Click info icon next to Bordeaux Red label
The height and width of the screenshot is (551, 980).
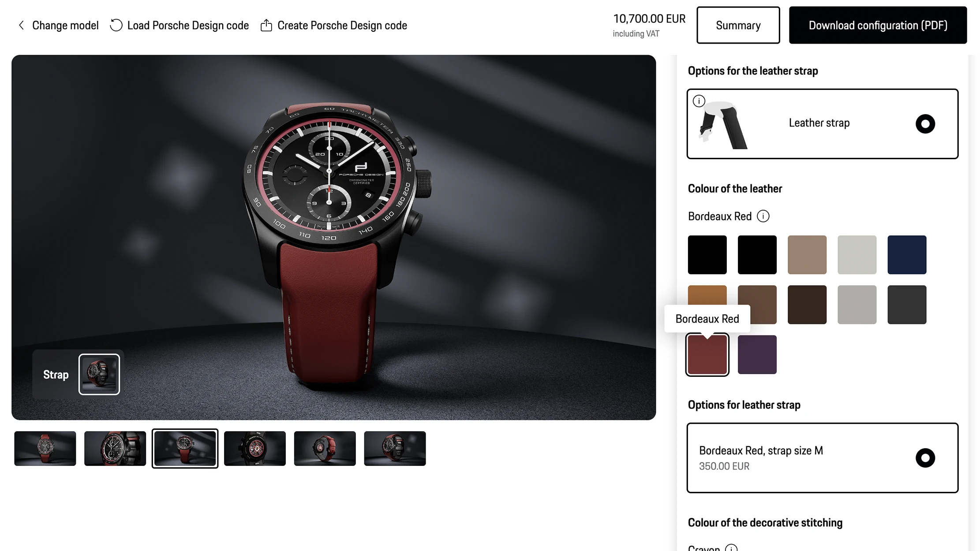763,216
